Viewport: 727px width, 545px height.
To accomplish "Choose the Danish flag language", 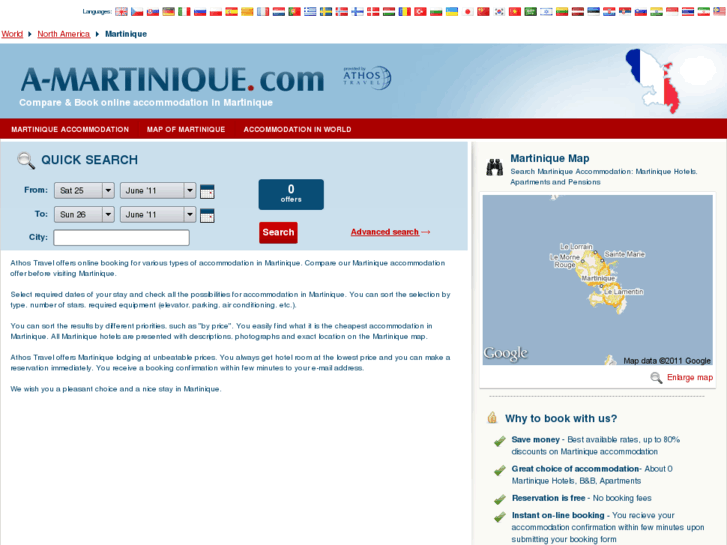I will tap(373, 12).
